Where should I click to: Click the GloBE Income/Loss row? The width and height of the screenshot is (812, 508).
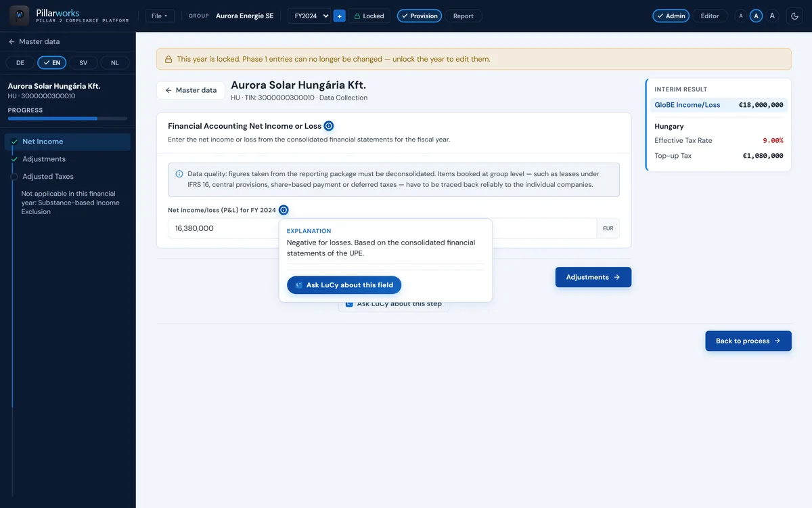[x=719, y=105]
